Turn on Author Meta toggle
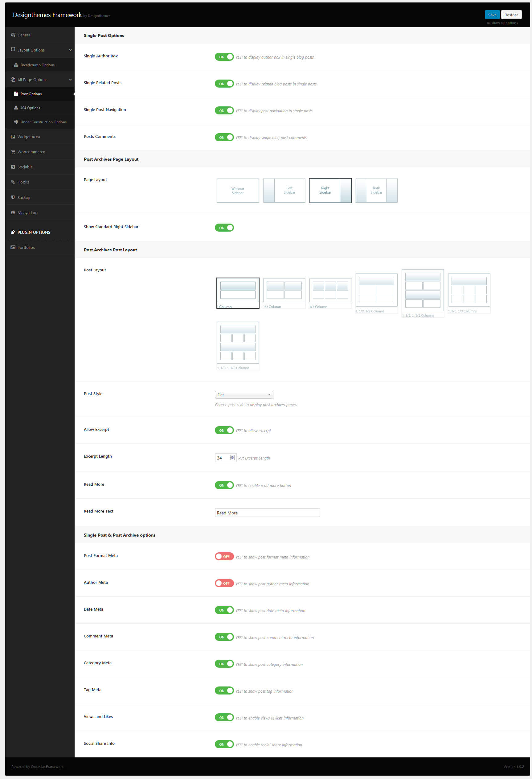 224,583
